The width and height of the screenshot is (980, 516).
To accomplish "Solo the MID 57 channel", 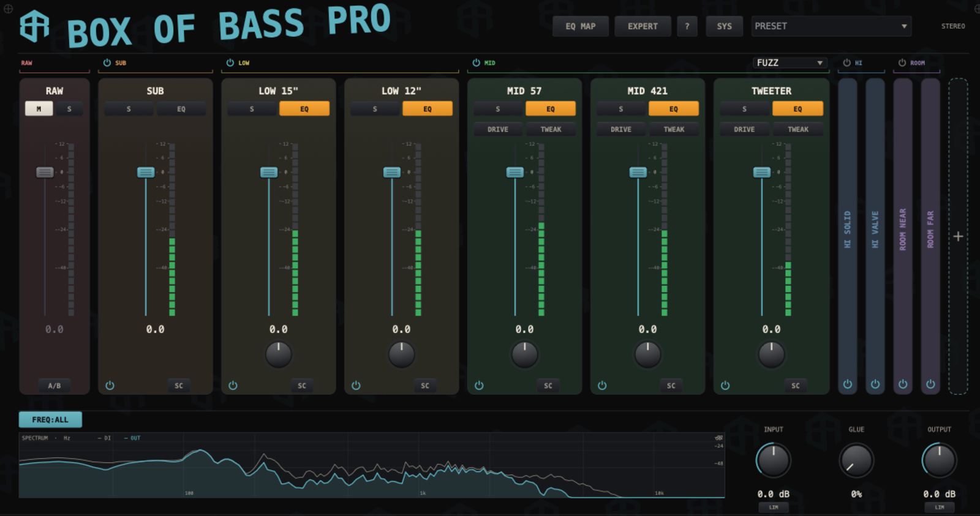I will pos(498,109).
